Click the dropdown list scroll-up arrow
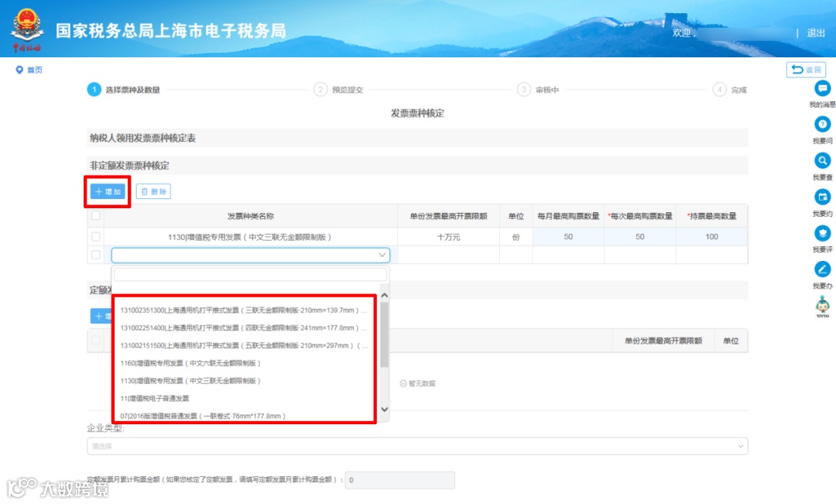Image resolution: width=836 pixels, height=504 pixels. [x=385, y=295]
